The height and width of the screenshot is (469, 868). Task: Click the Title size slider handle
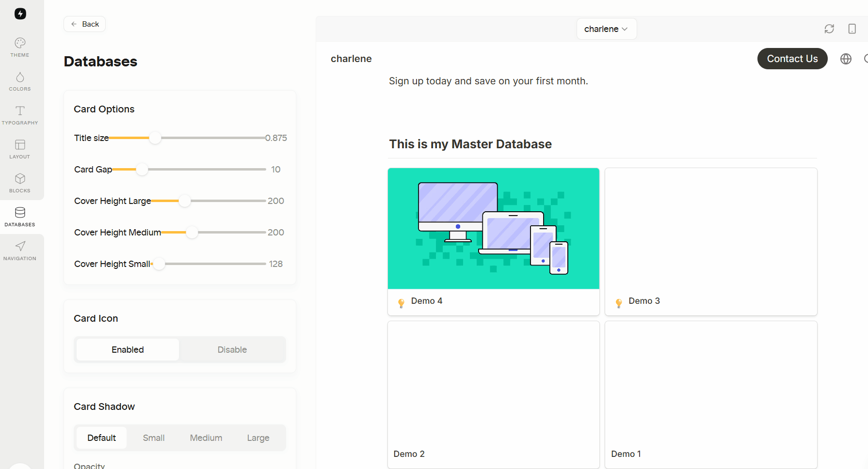coord(155,138)
